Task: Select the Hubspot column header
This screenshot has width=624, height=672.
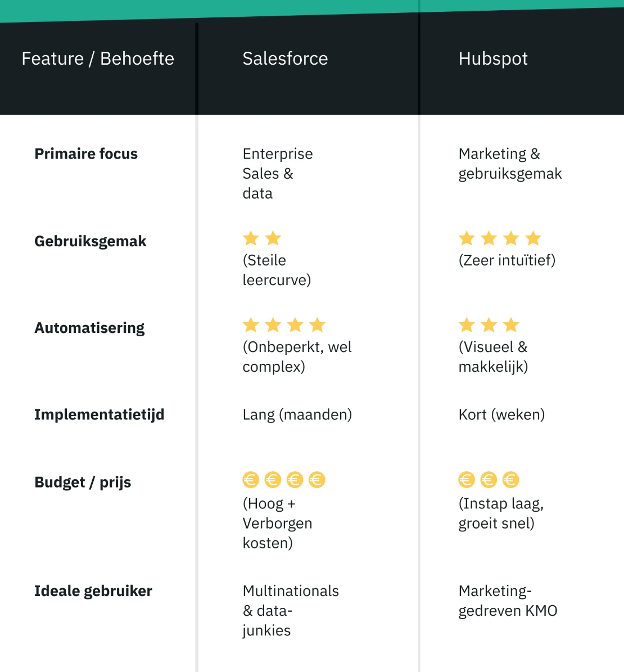Action: pyautogui.click(x=493, y=58)
